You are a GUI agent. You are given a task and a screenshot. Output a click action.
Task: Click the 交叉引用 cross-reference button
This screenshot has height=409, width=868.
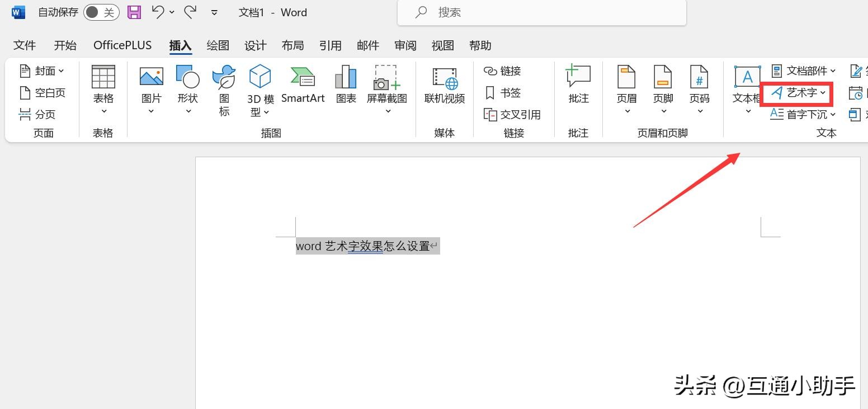(512, 115)
